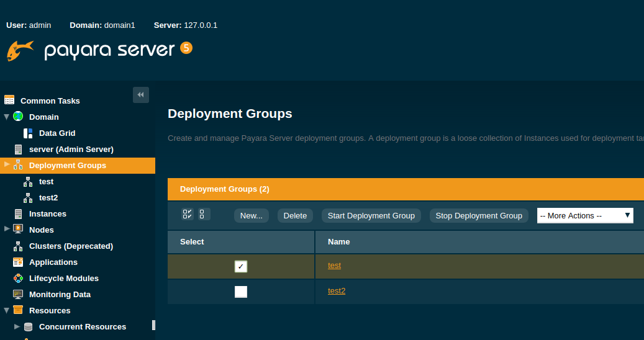Click the Select All rows icon
Image resolution: width=644 pixels, height=340 pixels.
188,214
